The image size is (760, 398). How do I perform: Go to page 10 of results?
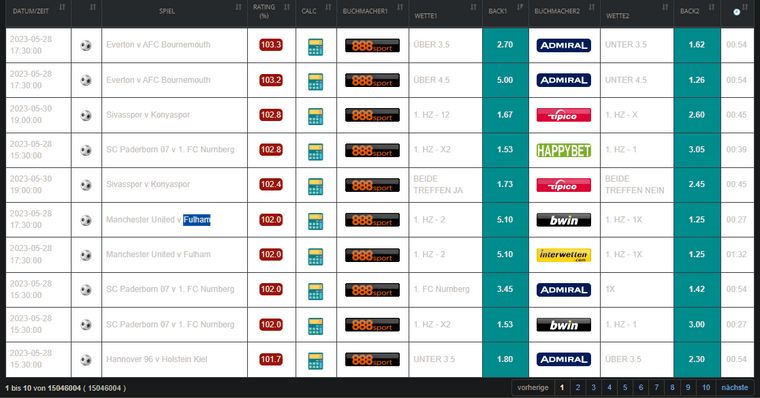(706, 387)
